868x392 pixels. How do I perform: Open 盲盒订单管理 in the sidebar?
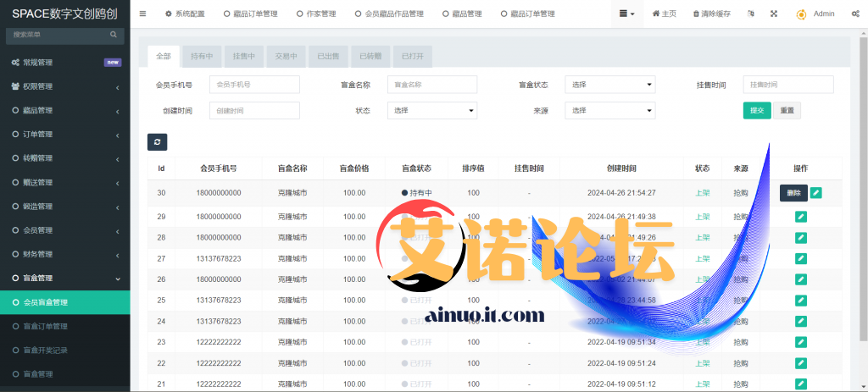tap(64, 326)
